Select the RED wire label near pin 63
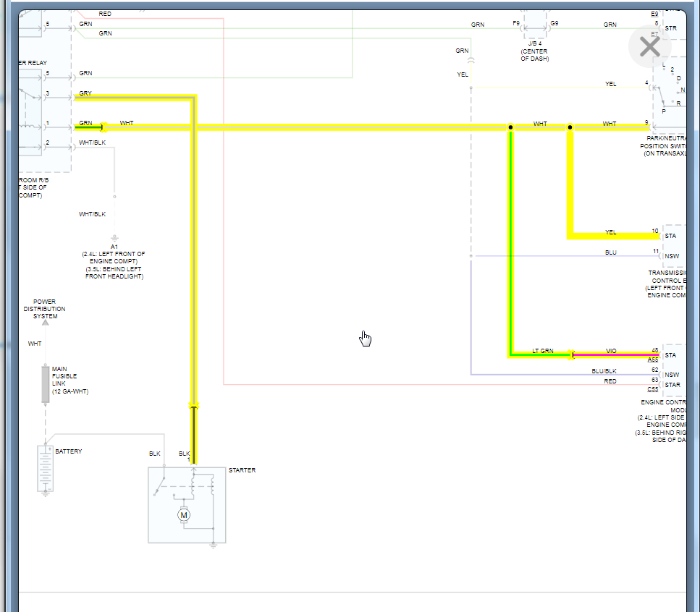 [x=610, y=381]
